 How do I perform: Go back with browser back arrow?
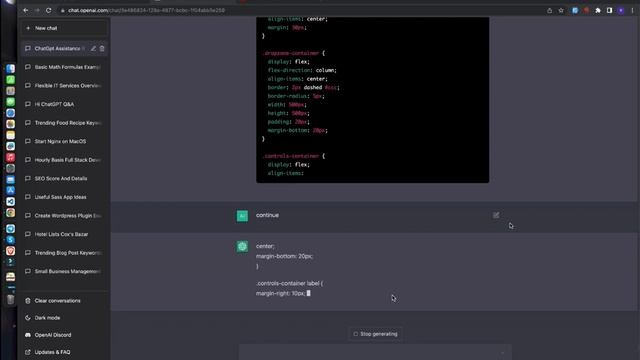26,10
